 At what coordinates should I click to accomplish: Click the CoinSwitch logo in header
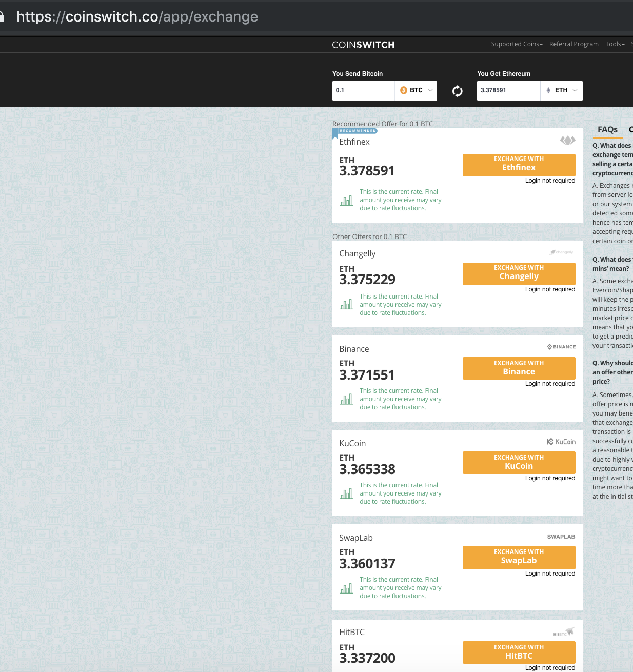click(363, 45)
